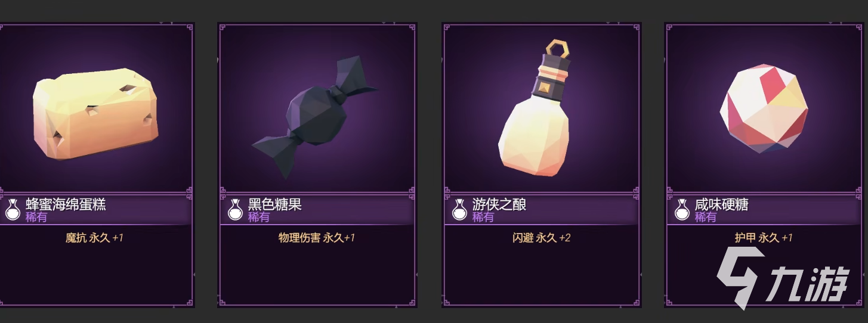
Task: Click potion flask icon beside 咸味硬糖
Action: (682, 209)
